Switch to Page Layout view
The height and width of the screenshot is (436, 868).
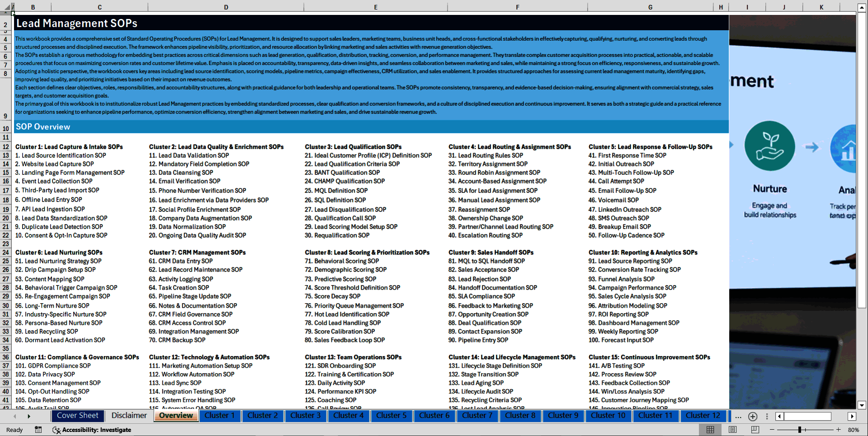[733, 430]
